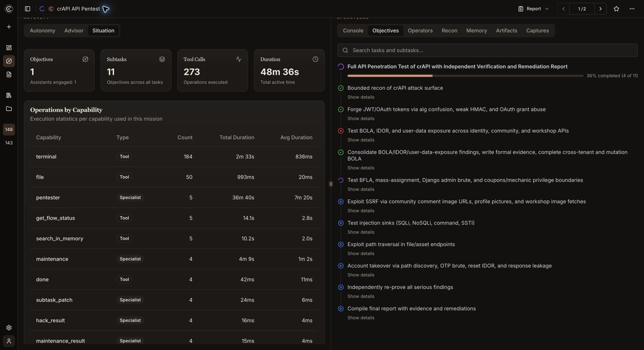Open the Report dropdown
The image size is (644, 350).
point(534,9)
